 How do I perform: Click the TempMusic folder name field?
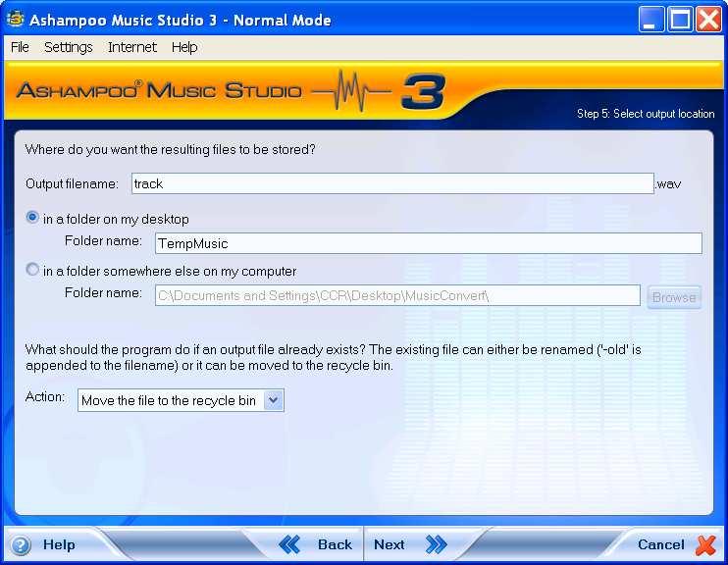tap(428, 243)
